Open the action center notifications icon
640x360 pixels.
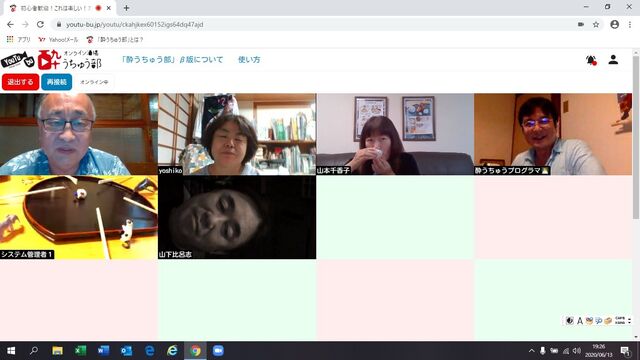pos(625,351)
